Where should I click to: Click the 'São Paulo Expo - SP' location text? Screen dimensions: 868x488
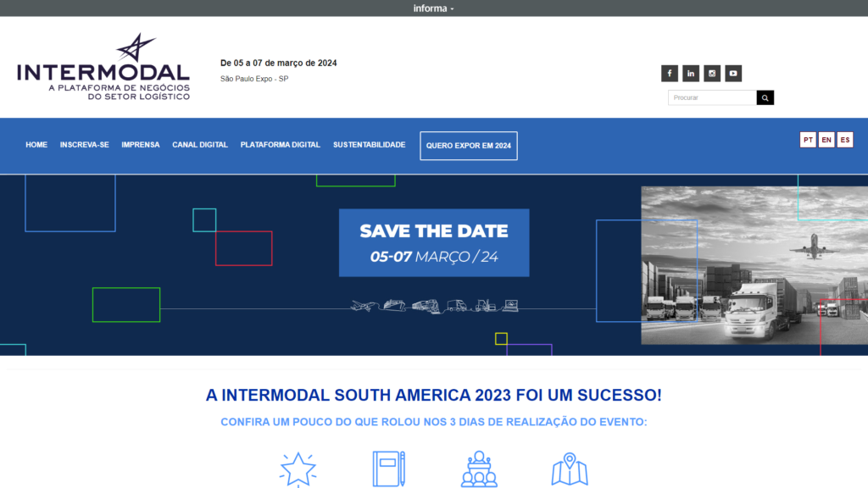pyautogui.click(x=254, y=79)
